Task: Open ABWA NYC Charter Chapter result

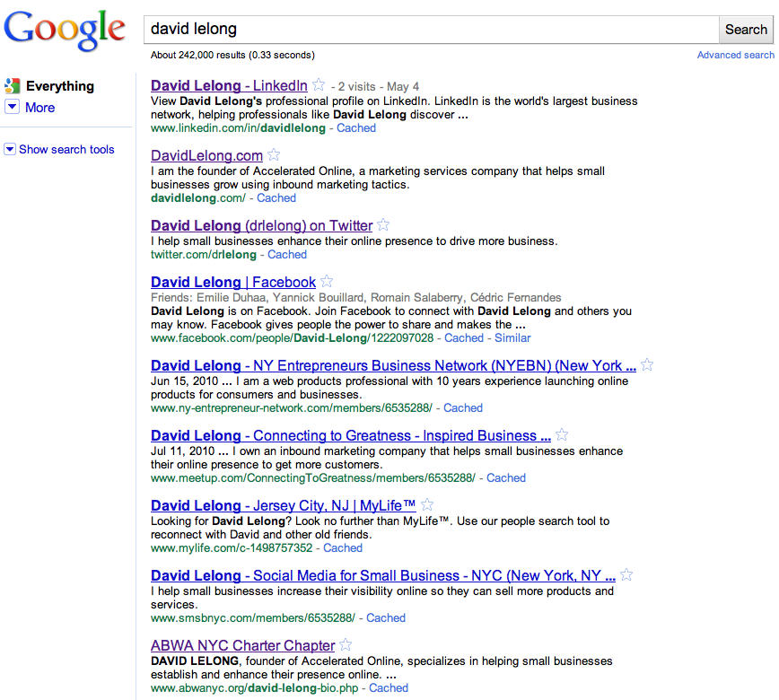Action: tap(243, 646)
